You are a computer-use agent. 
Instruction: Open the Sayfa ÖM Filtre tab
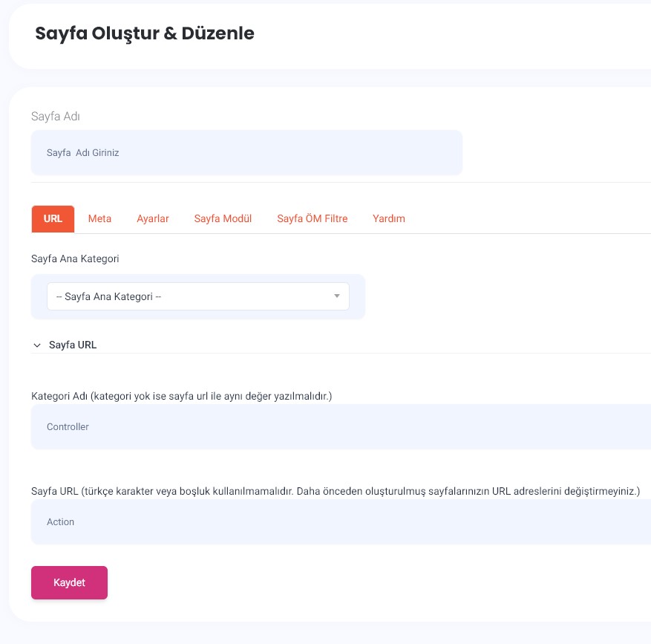pos(312,219)
